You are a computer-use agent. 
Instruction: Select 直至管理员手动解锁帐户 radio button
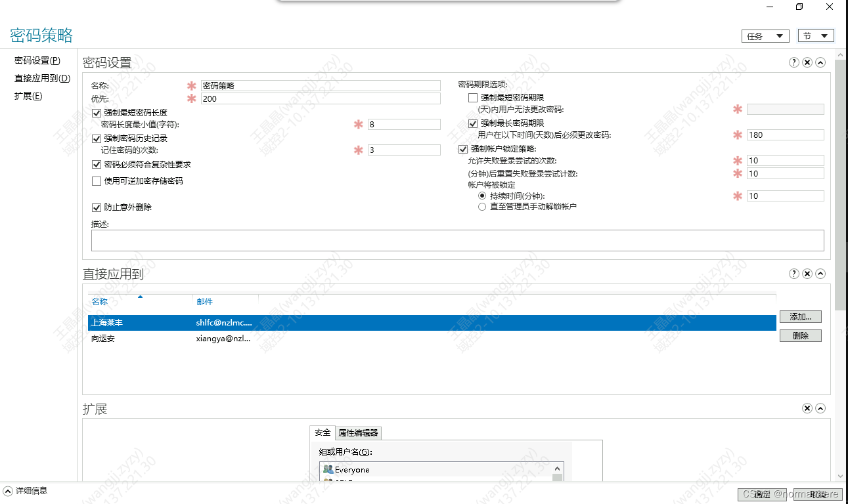(482, 207)
